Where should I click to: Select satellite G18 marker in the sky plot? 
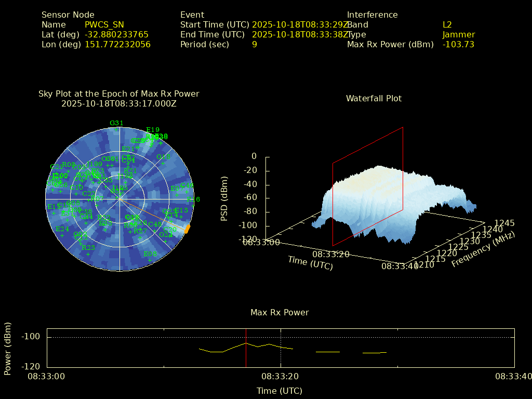tap(163, 157)
